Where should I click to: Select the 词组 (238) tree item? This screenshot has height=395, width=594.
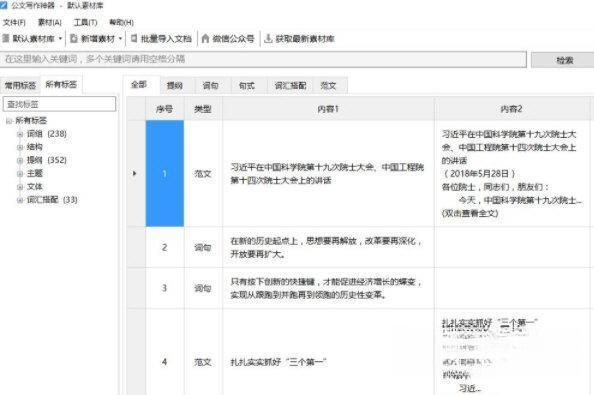tap(47, 134)
